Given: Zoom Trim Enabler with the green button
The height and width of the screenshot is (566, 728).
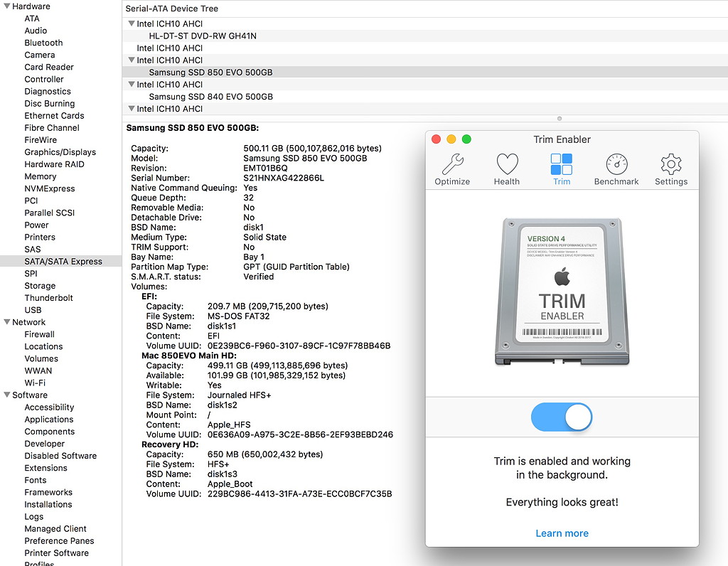Looking at the screenshot, I should [466, 139].
